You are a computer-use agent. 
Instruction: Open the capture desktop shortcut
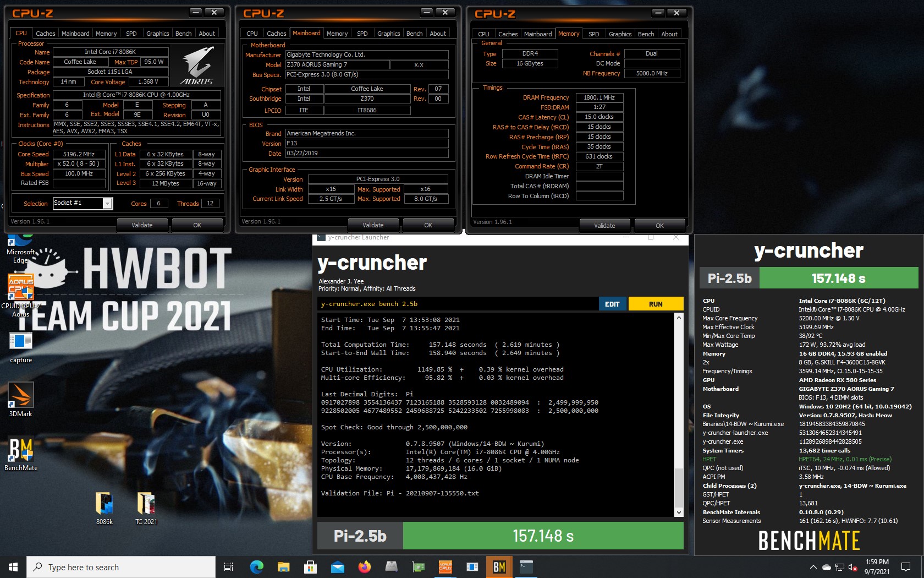click(x=21, y=348)
